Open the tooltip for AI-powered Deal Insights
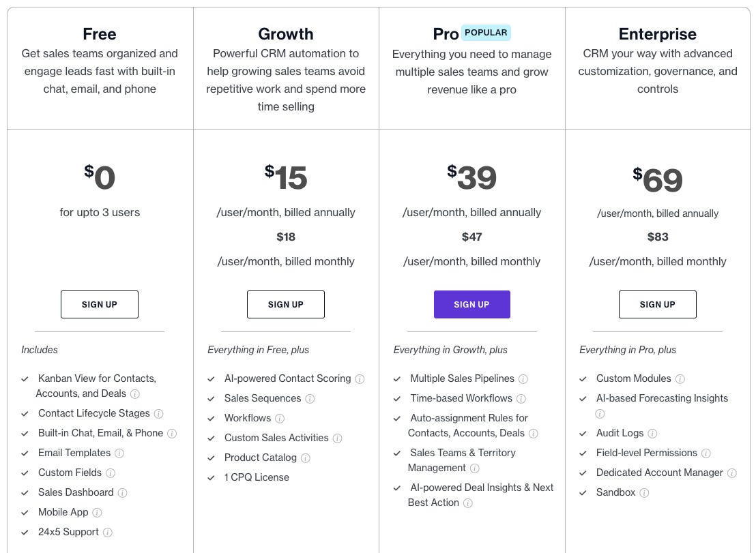The height and width of the screenshot is (553, 756). coord(468,503)
